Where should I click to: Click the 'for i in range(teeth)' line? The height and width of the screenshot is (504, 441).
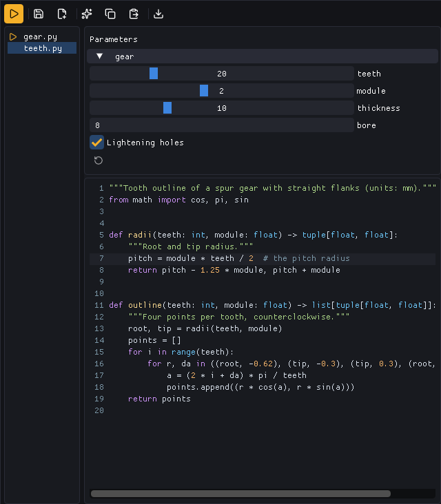181,352
